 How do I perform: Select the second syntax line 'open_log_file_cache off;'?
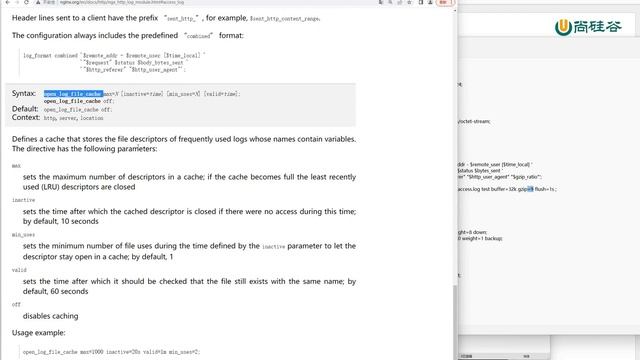click(78, 101)
